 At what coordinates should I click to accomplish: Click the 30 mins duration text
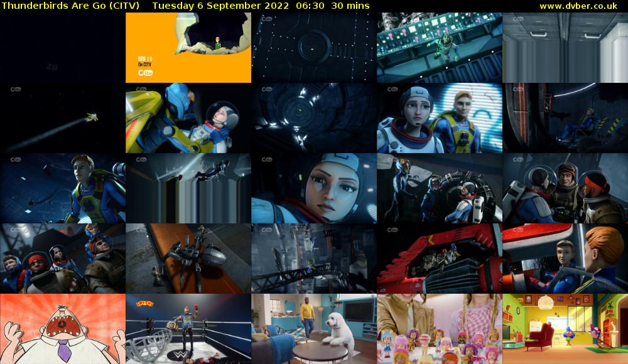coord(350,6)
